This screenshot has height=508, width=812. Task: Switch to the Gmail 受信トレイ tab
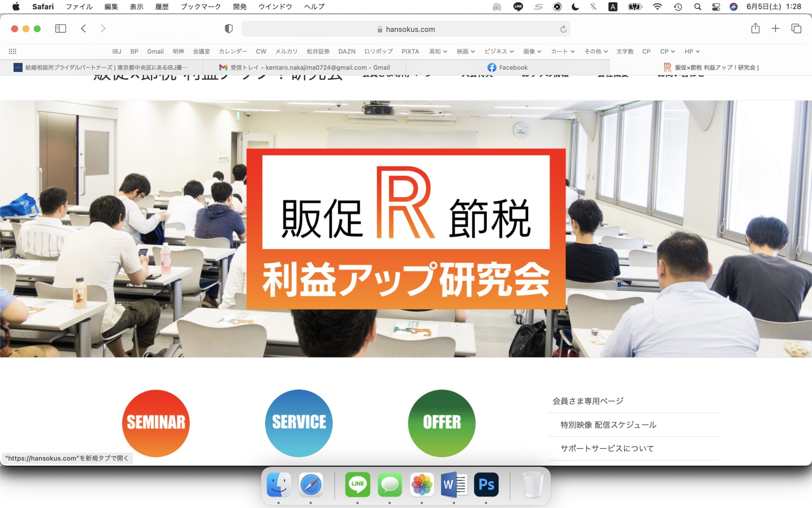click(304, 68)
